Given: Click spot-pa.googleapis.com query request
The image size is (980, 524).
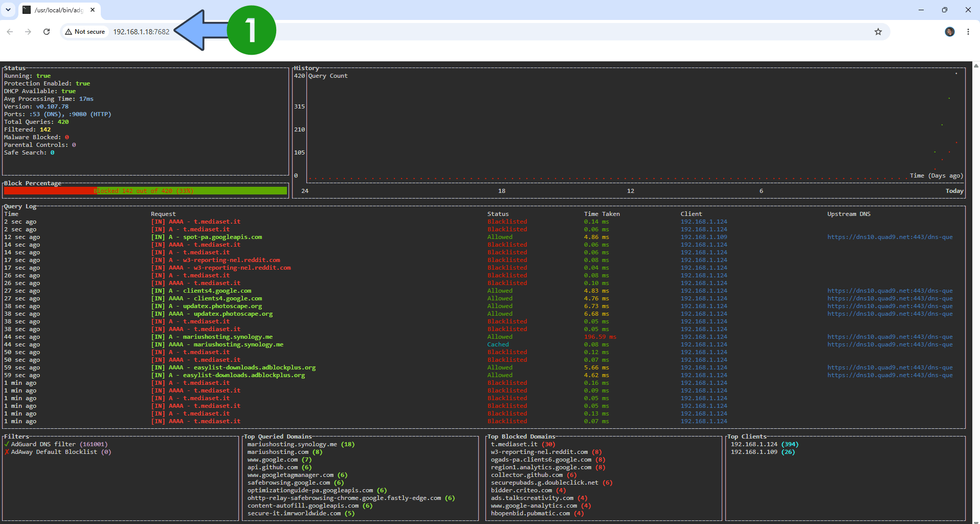Looking at the screenshot, I should tap(207, 237).
